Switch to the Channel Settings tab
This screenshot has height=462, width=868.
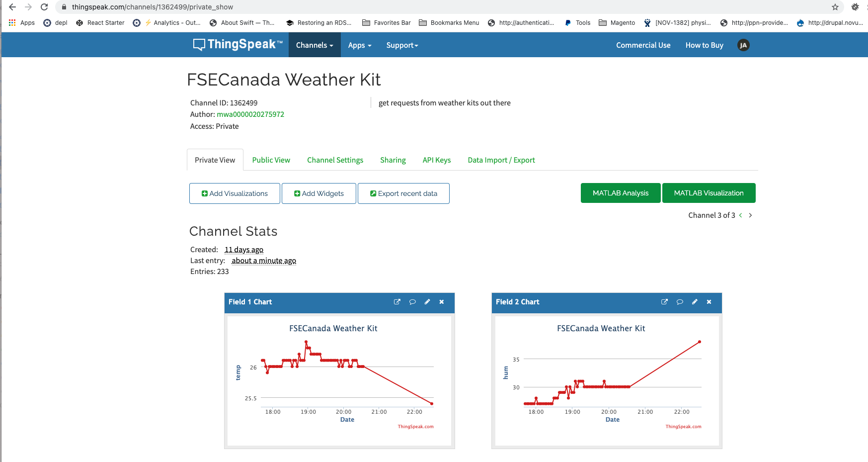(x=335, y=160)
